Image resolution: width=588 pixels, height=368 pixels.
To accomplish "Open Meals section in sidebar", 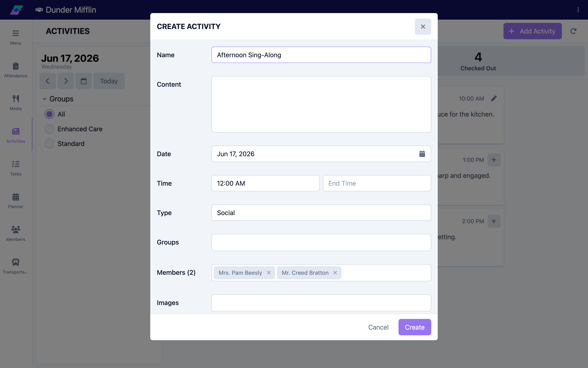I will click(x=16, y=102).
